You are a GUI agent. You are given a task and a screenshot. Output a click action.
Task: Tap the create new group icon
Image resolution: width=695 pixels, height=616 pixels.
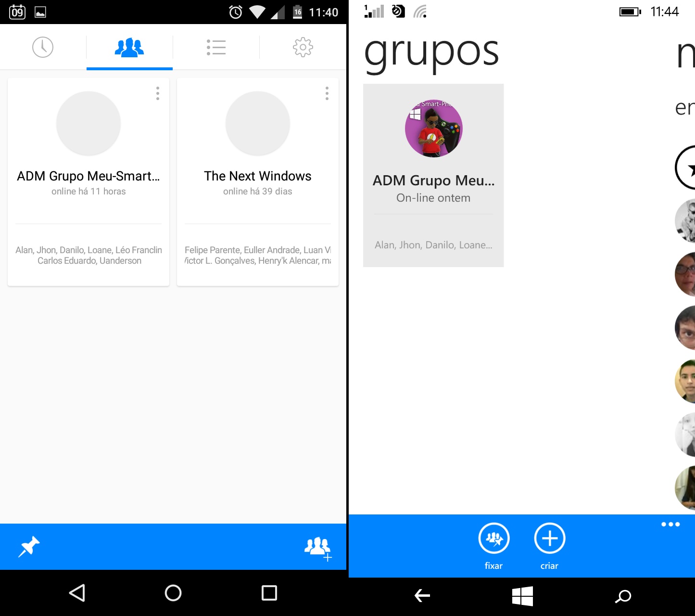point(318,549)
